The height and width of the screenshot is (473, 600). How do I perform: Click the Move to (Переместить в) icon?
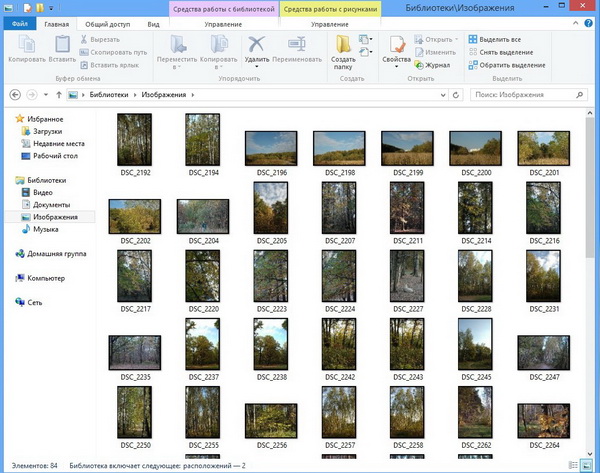click(178, 46)
